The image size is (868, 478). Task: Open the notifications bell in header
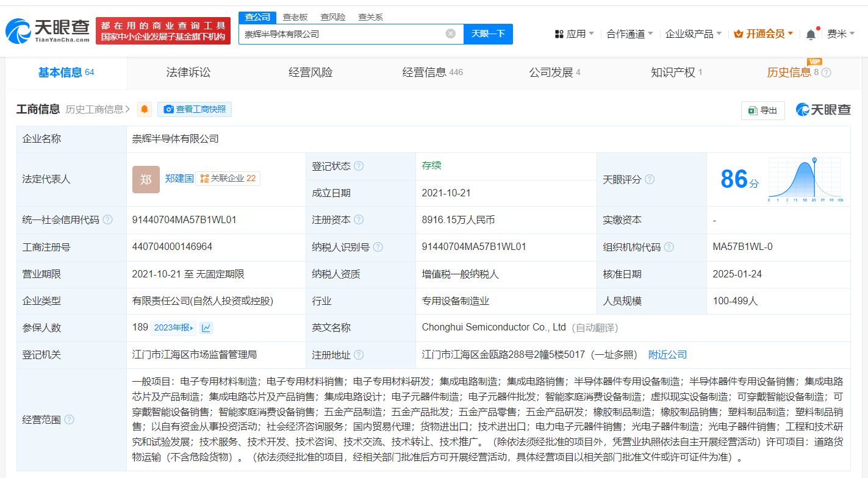[811, 34]
